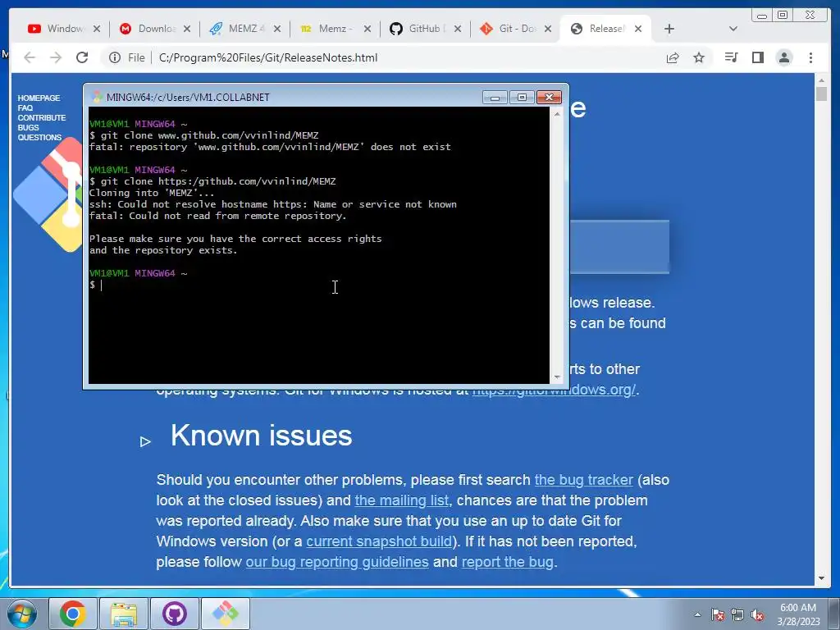The width and height of the screenshot is (840, 630).
Task: Open Git Bash from the taskbar
Action: (226, 614)
